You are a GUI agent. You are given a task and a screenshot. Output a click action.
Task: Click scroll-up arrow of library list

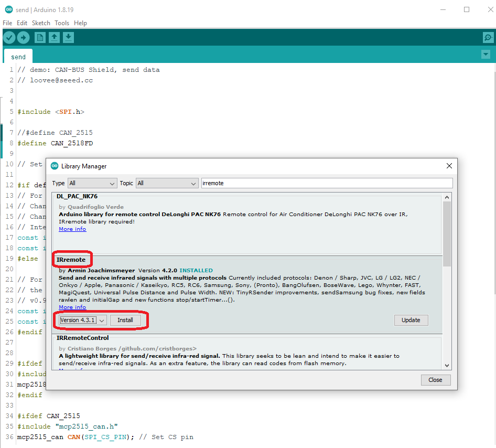[447, 197]
